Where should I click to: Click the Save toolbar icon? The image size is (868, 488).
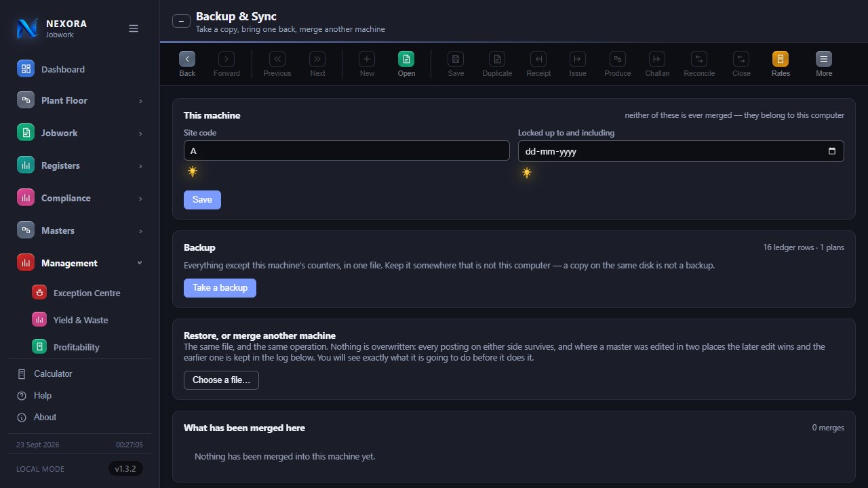point(456,59)
